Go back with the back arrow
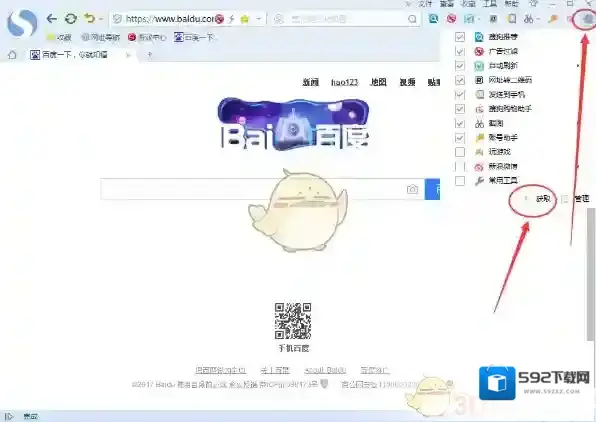This screenshot has width=596, height=422. tap(52, 18)
